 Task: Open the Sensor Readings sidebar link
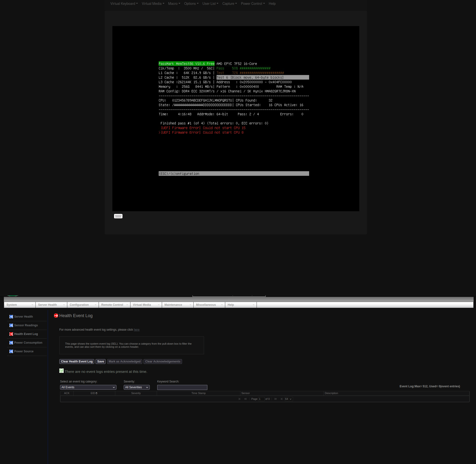pyautogui.click(x=26, y=326)
